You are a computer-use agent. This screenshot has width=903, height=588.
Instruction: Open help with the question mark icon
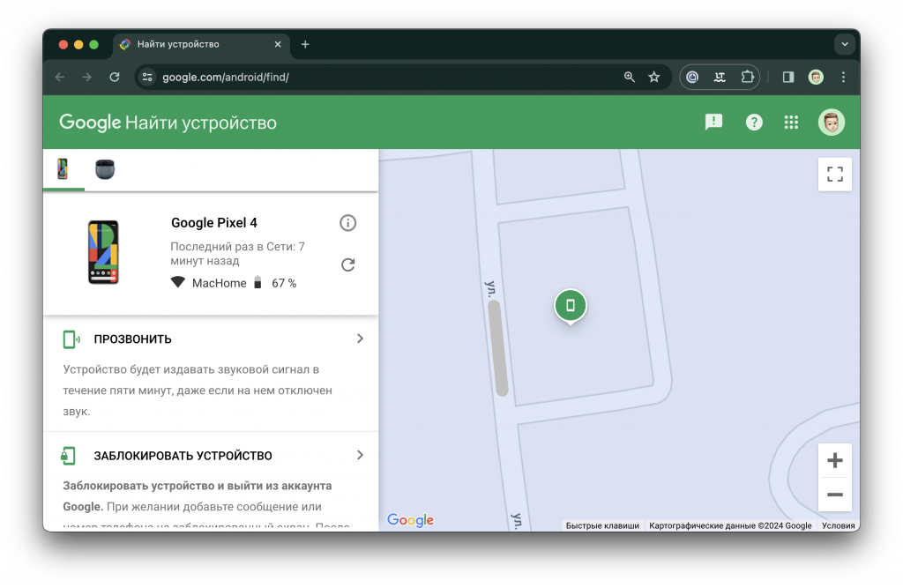point(754,122)
